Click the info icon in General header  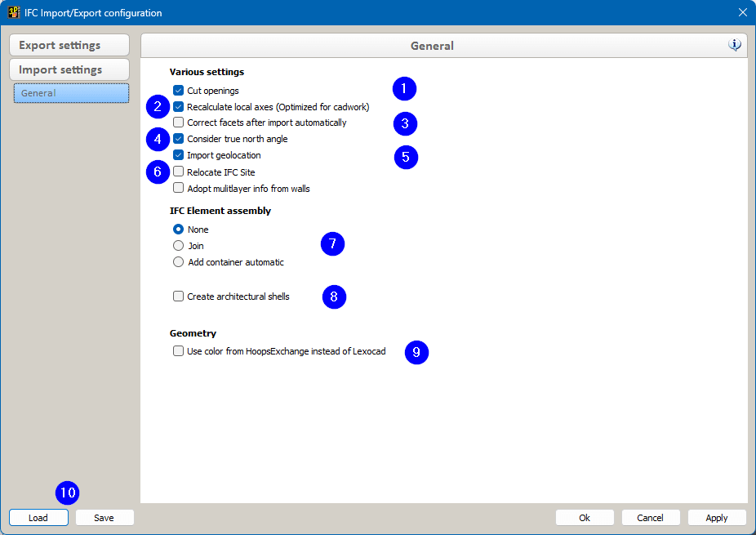tap(735, 45)
